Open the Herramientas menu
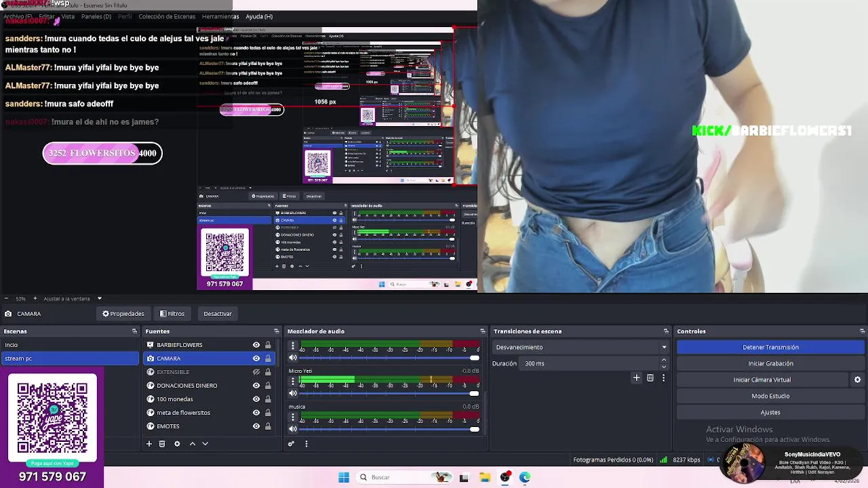Viewport: 868px width, 488px height. (220, 16)
